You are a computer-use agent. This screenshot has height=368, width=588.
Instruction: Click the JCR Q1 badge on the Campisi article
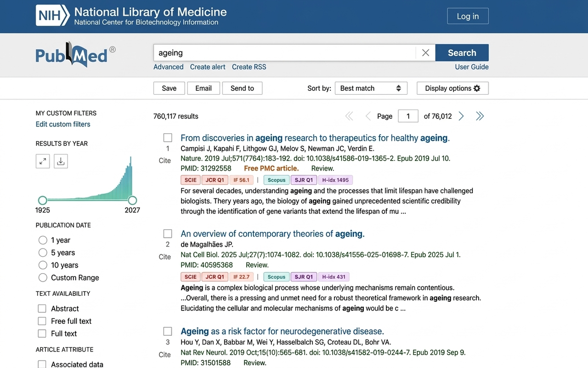[215, 180]
